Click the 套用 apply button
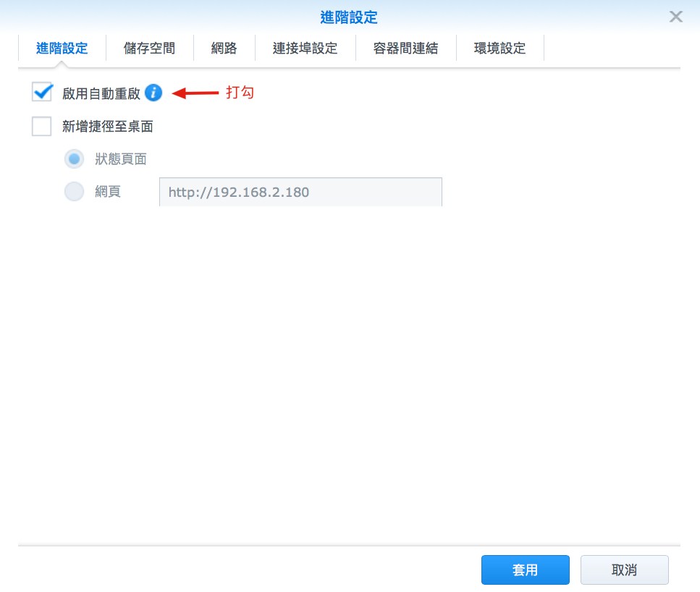Viewport: 700px width, 592px height. (525, 570)
